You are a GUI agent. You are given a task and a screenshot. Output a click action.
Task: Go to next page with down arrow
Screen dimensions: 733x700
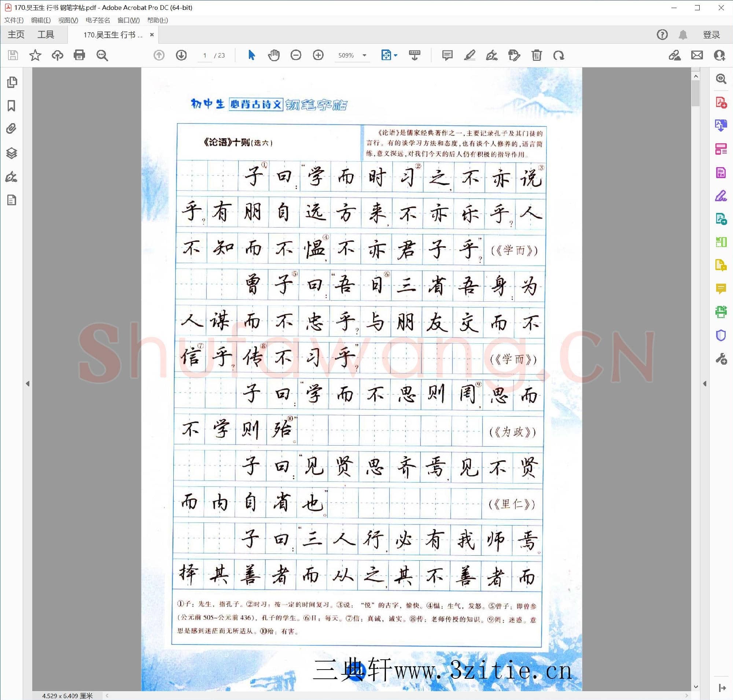click(x=181, y=55)
